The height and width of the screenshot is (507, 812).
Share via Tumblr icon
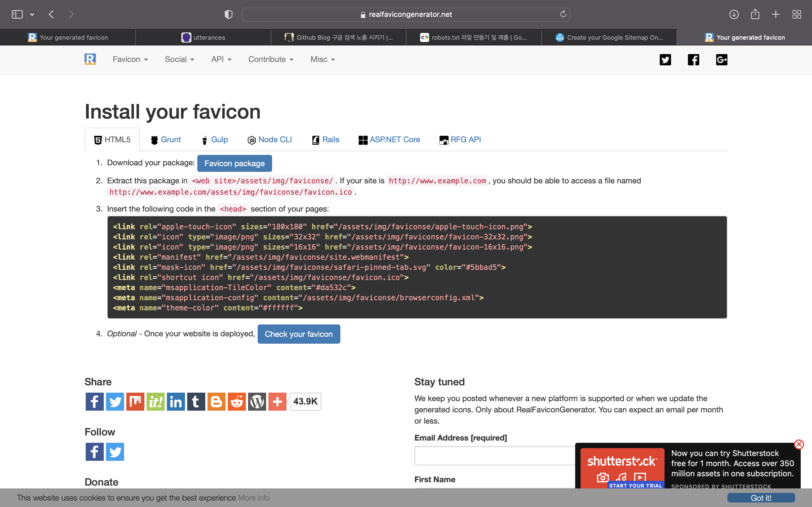196,401
